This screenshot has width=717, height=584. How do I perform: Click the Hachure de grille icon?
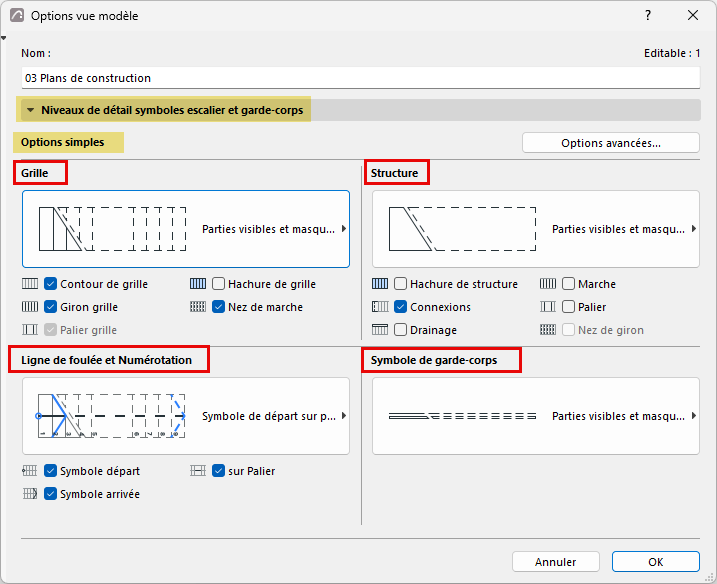tap(198, 284)
